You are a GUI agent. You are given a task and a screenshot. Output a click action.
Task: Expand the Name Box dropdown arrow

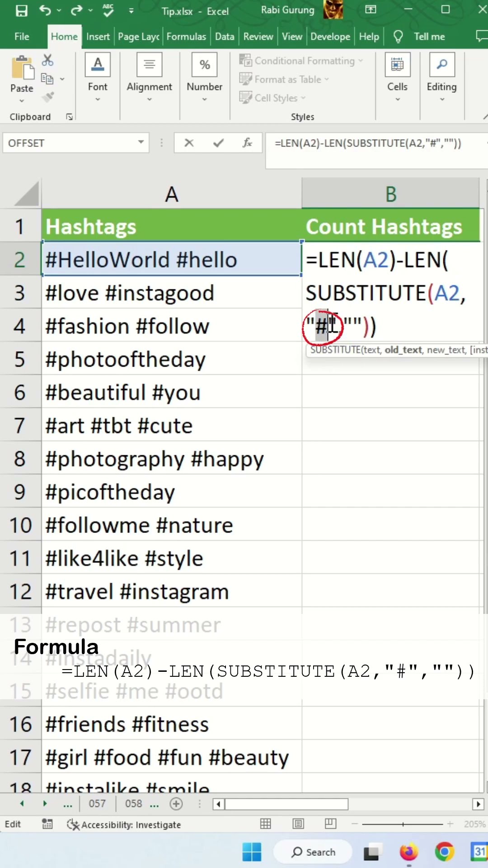tap(141, 142)
